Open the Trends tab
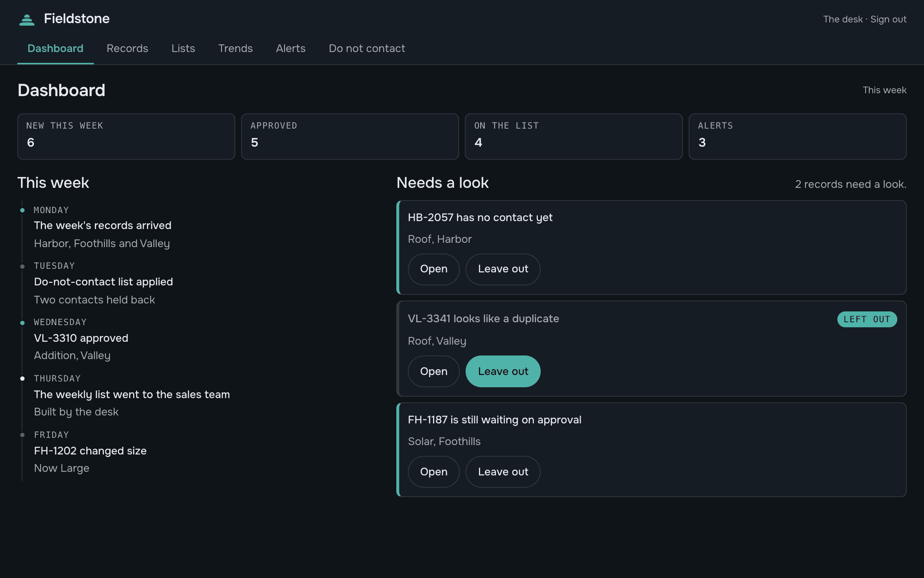Viewport: 924px width, 578px height. pyautogui.click(x=235, y=48)
